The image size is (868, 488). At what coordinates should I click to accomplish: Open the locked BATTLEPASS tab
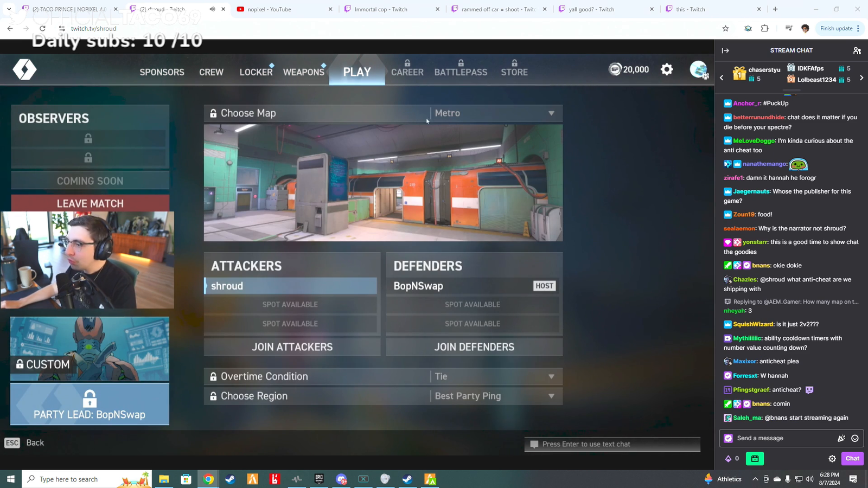(461, 69)
